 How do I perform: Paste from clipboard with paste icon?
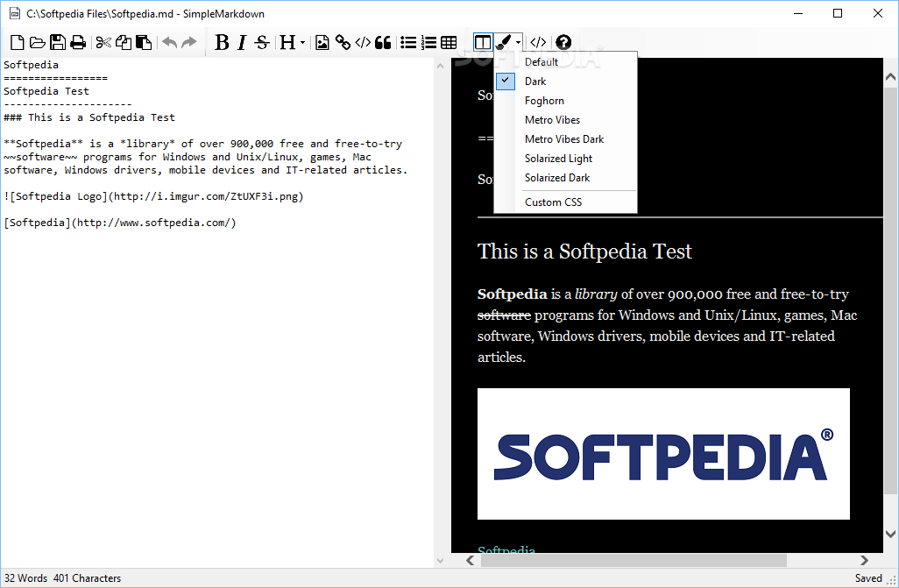[x=144, y=42]
